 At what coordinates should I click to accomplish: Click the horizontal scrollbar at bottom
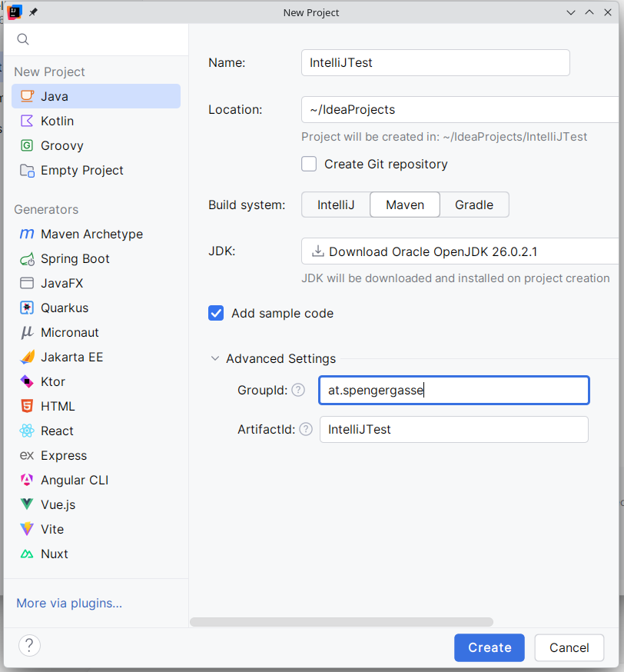point(341,622)
